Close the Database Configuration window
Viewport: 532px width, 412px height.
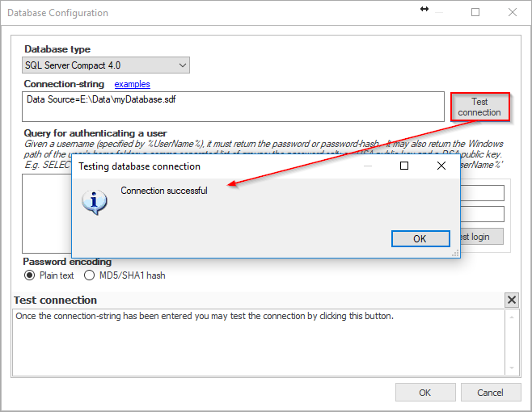pos(512,12)
